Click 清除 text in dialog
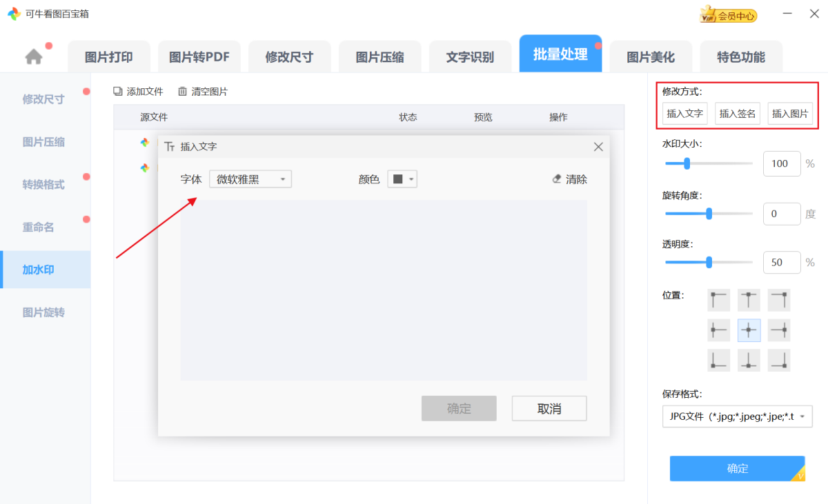The image size is (828, 504). pos(577,179)
